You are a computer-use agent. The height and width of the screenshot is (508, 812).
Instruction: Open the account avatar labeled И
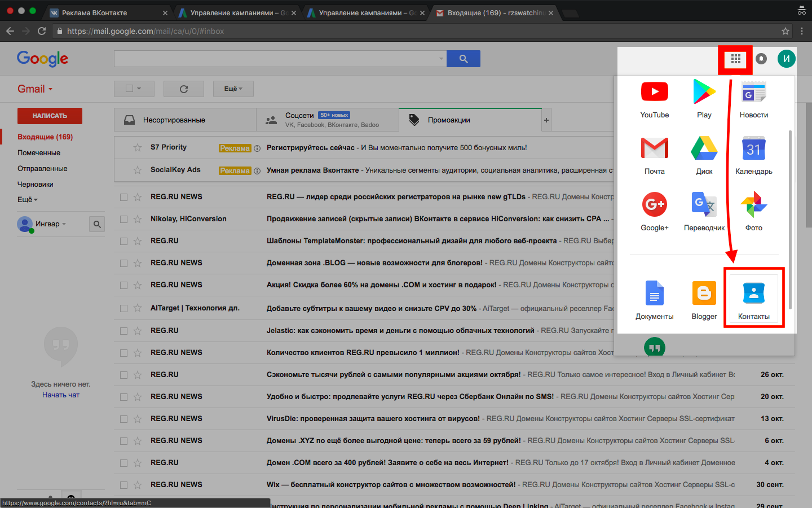tap(786, 59)
